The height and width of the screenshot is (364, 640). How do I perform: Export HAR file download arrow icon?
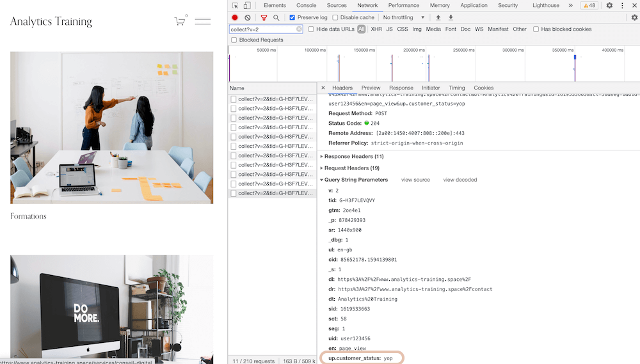(451, 17)
